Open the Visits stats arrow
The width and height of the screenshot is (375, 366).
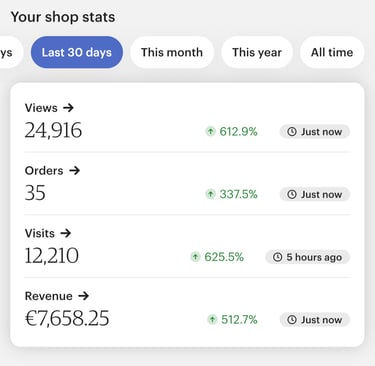66,233
